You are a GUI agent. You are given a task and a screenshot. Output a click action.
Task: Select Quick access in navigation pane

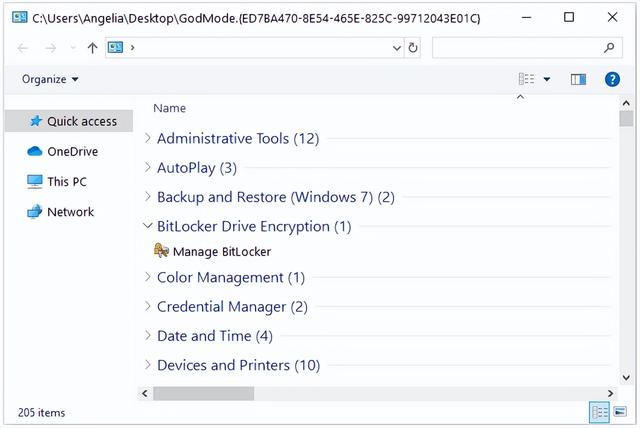pyautogui.click(x=69, y=121)
